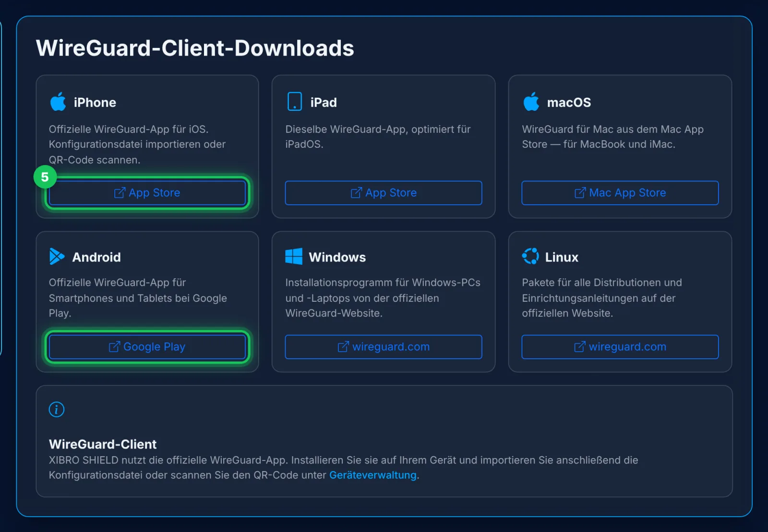Click the info circle icon above WireGuard-Client
This screenshot has width=768, height=532.
tap(57, 409)
